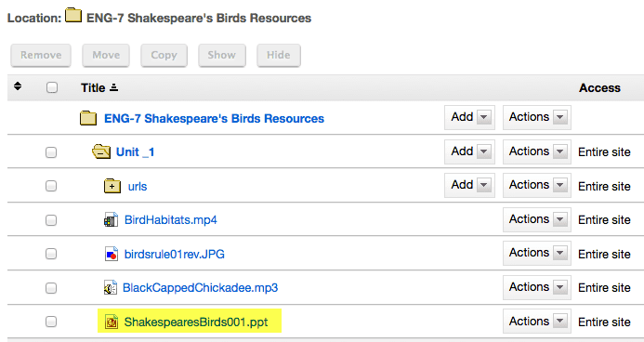Open the Actions dropdown for BirdHabitats.mp4
644x342 pixels.
coord(537,219)
